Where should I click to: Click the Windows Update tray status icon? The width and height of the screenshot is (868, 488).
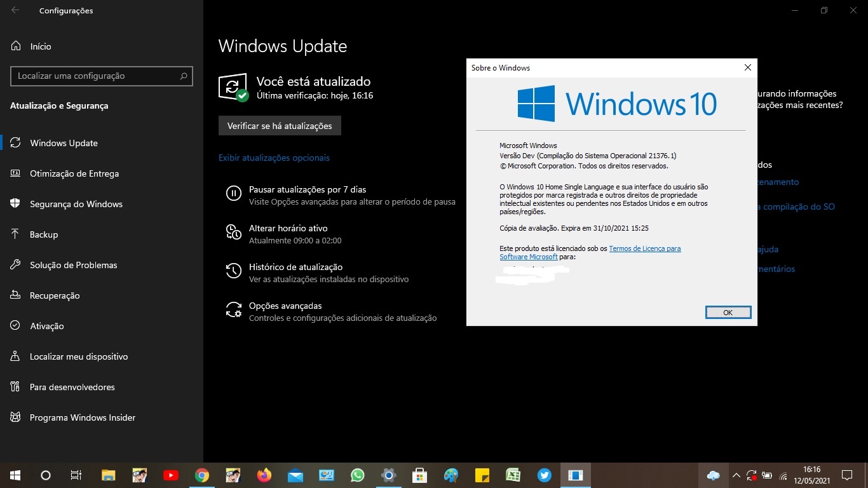click(752, 475)
